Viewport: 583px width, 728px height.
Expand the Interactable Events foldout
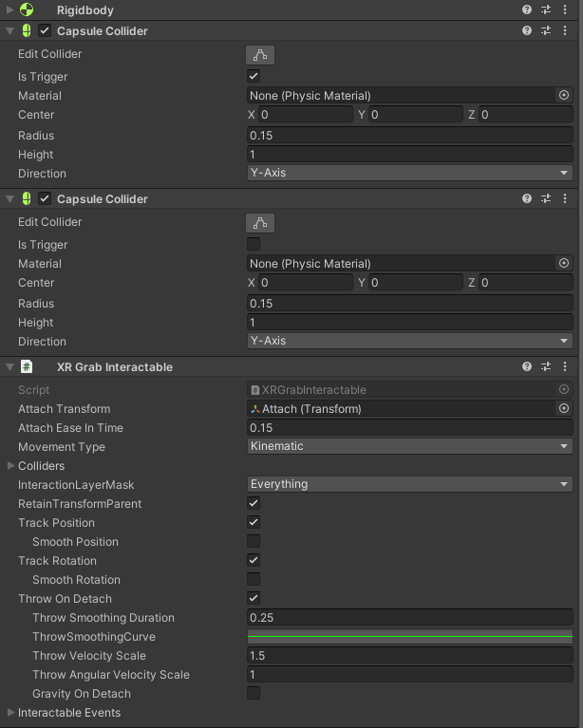tap(10, 713)
